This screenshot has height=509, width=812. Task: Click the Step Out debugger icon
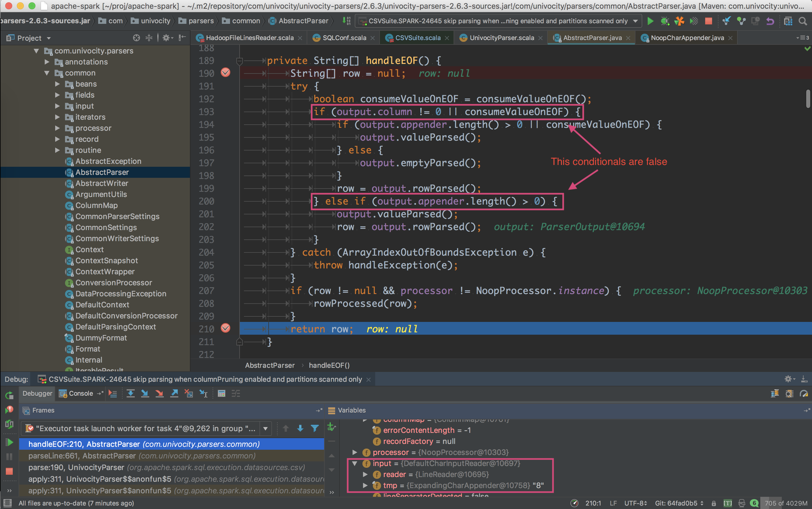pyautogui.click(x=174, y=393)
